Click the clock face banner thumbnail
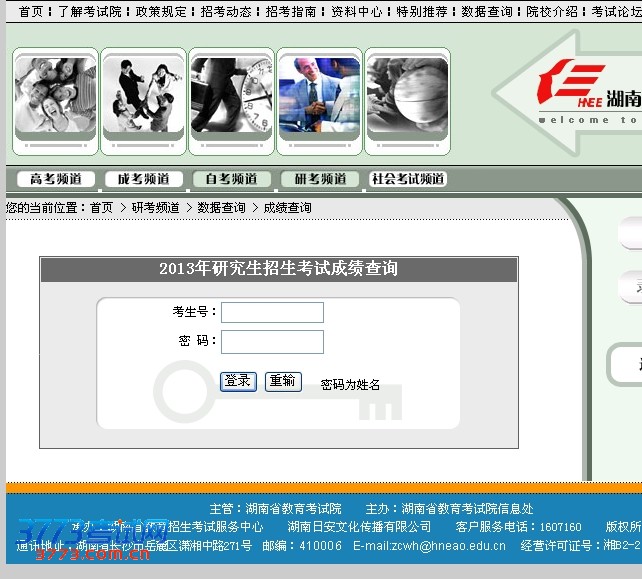 tap(231, 101)
